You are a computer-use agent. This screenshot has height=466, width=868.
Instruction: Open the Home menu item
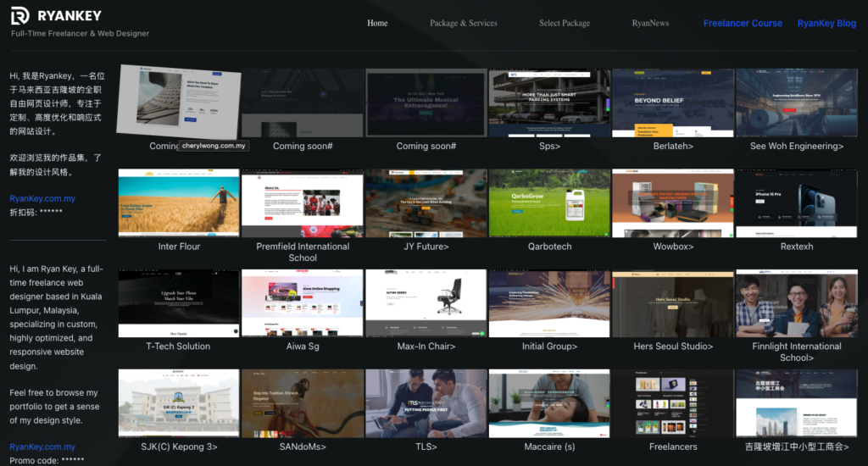pyautogui.click(x=377, y=23)
